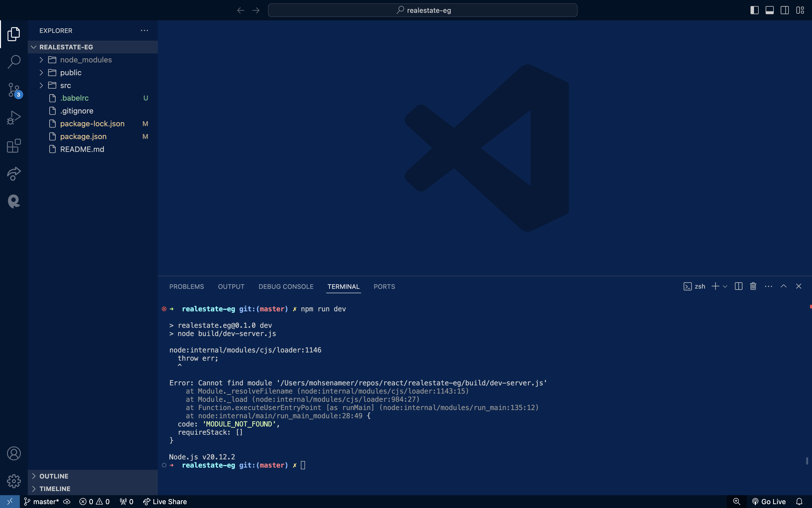Image resolution: width=812 pixels, height=508 pixels.
Task: Click the zsh terminal profile icon
Action: (x=688, y=286)
